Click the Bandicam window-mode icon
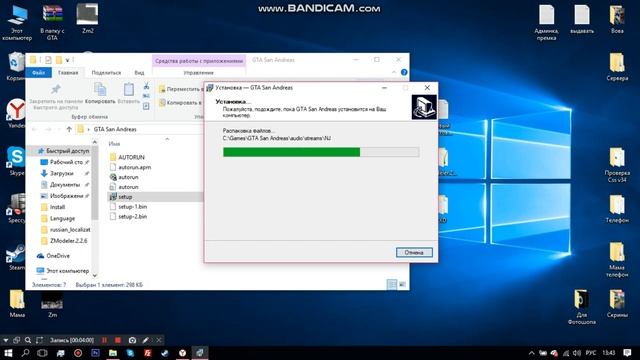The height and width of the screenshot is (360, 640). (16, 340)
